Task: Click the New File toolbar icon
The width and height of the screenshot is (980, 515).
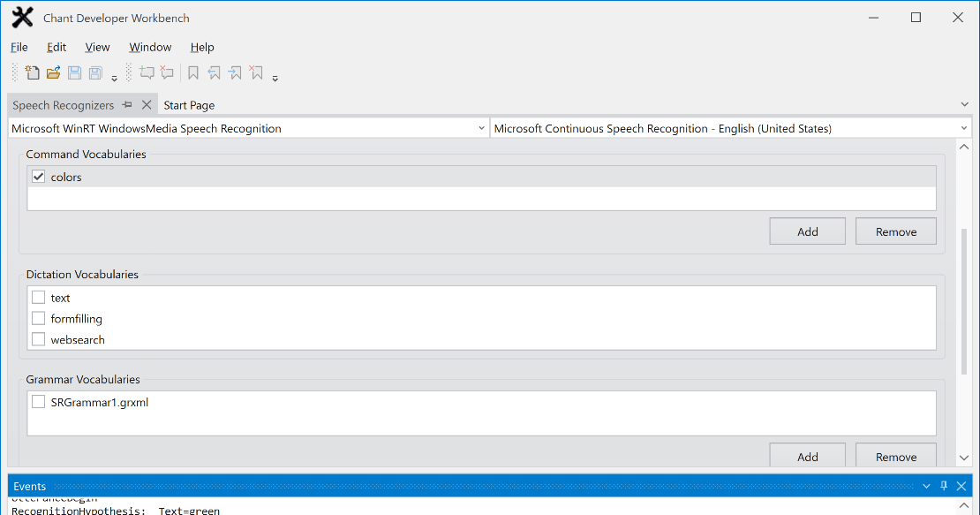Action: 33,73
